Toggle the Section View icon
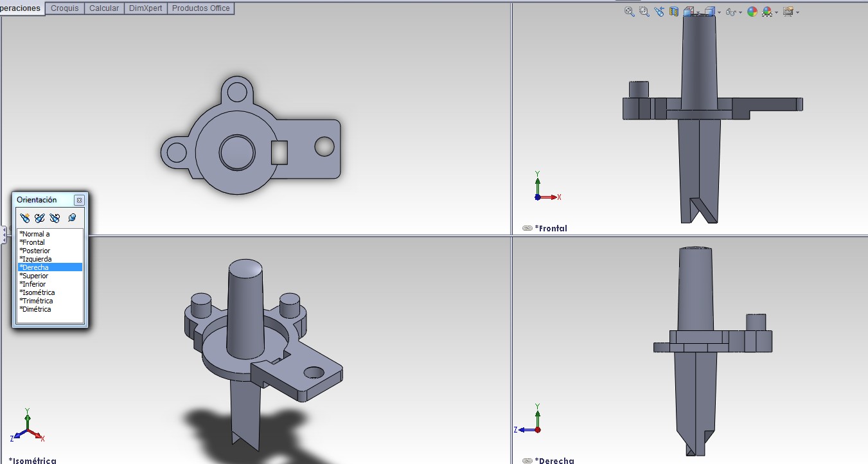 [674, 12]
